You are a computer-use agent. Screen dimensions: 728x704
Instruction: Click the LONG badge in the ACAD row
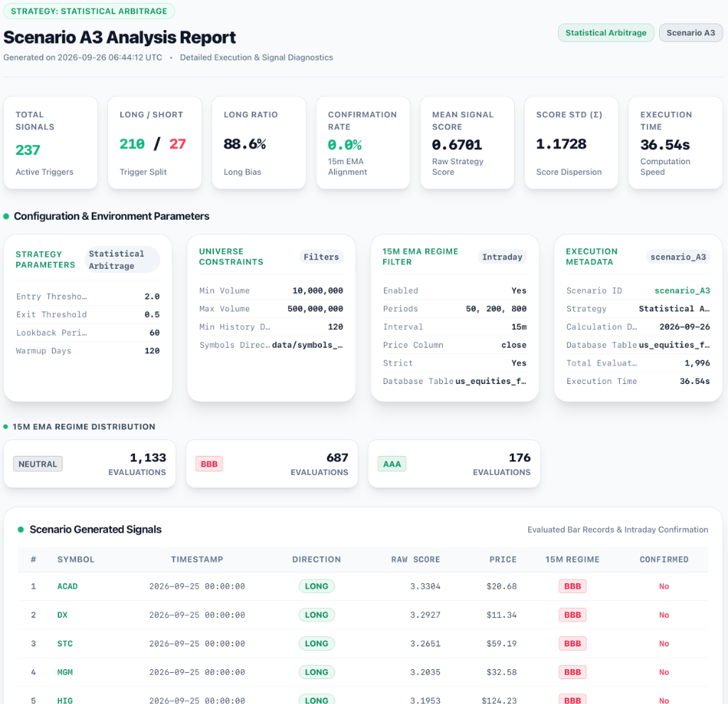coord(316,587)
